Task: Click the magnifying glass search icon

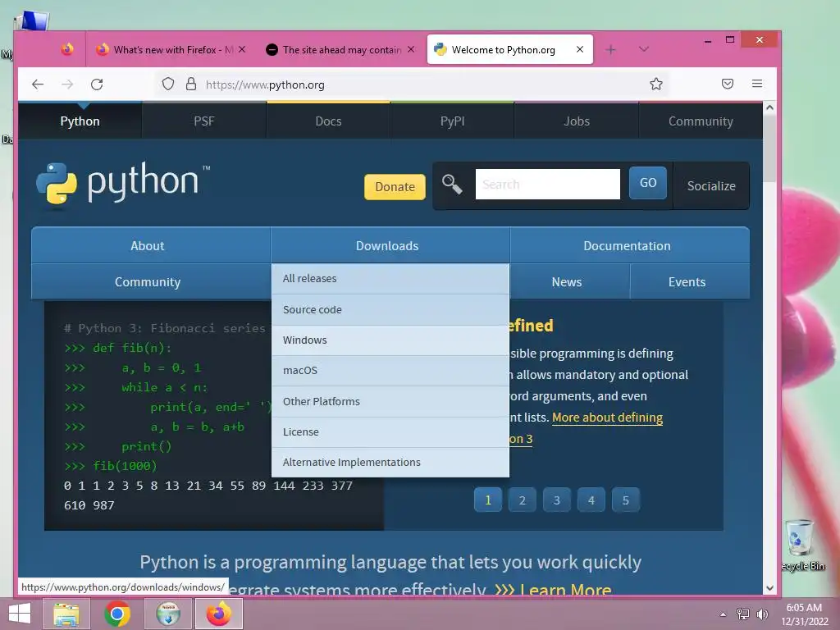Action: click(x=452, y=185)
